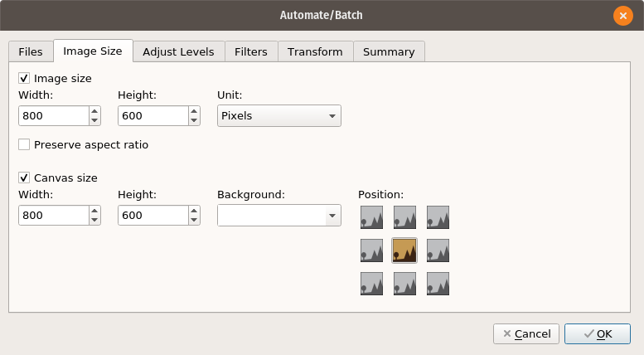Switch to the Filters tab

click(251, 51)
